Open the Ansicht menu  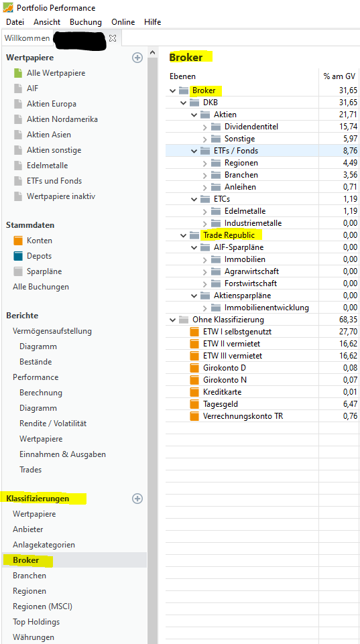[x=47, y=21]
